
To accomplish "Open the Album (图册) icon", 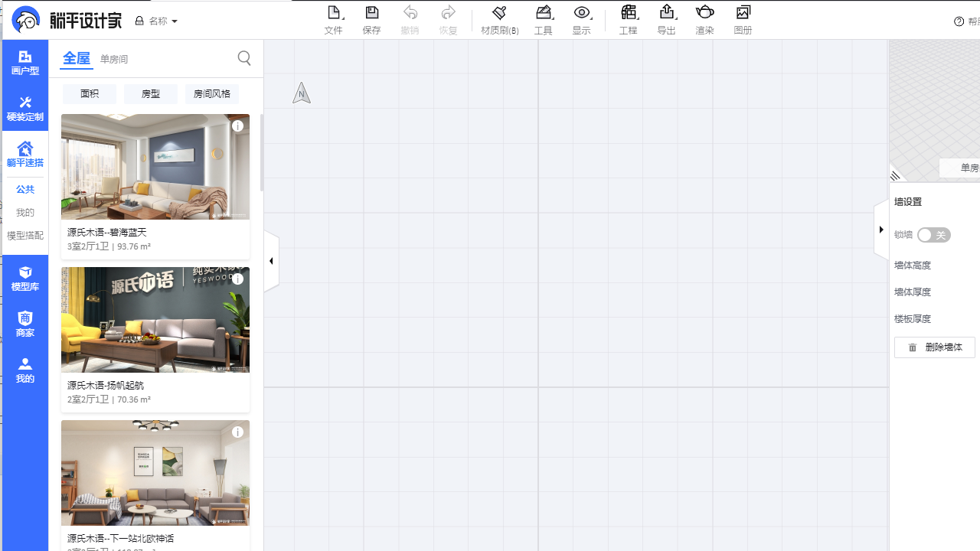I will click(743, 20).
